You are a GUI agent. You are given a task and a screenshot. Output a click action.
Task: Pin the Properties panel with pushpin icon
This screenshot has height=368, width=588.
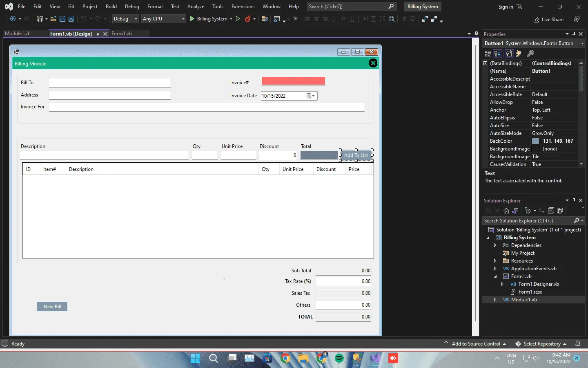(x=574, y=34)
